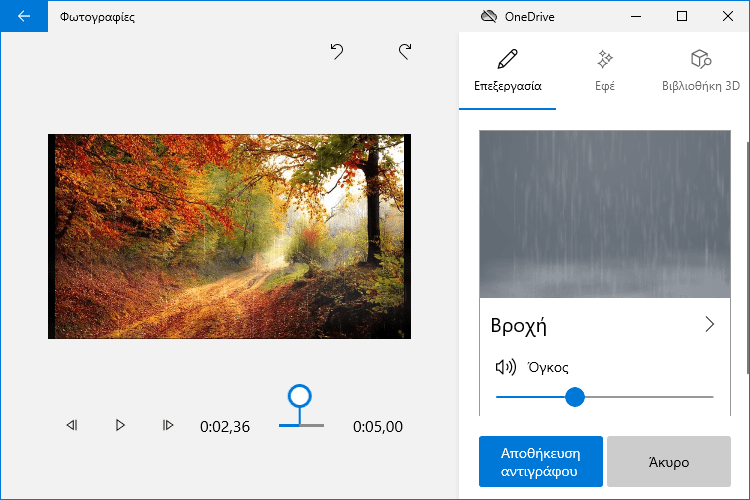Viewport: 750px width, 500px height.
Task: Open the Εφέ tab
Action: pos(605,71)
